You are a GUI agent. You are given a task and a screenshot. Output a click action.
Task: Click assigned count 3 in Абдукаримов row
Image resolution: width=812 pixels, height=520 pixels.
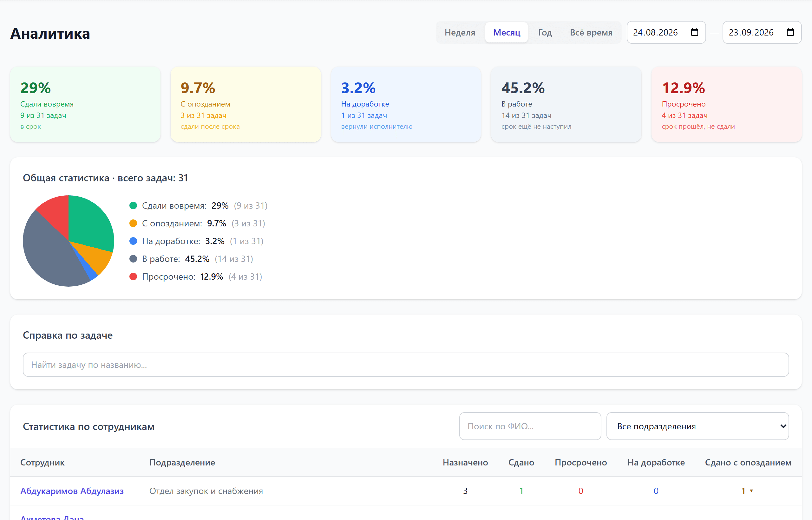(x=465, y=491)
